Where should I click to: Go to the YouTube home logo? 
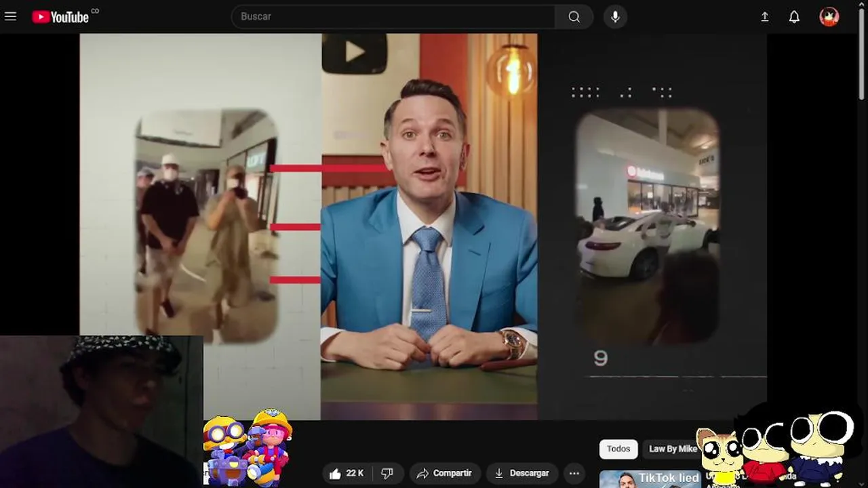pos(60,17)
